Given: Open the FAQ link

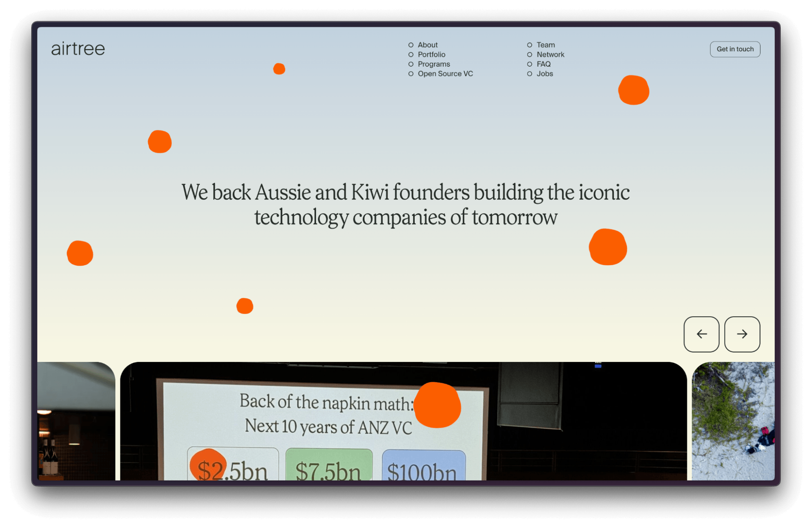Looking at the screenshot, I should click(543, 64).
